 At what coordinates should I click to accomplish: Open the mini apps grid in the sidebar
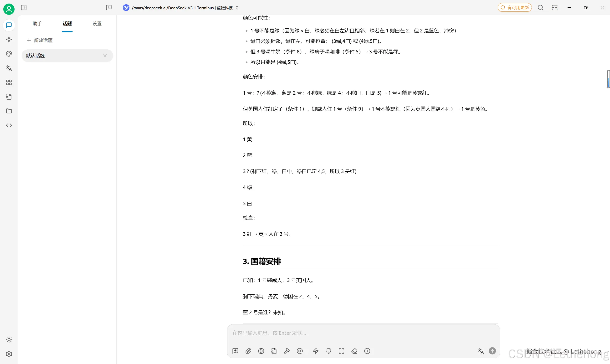9,82
